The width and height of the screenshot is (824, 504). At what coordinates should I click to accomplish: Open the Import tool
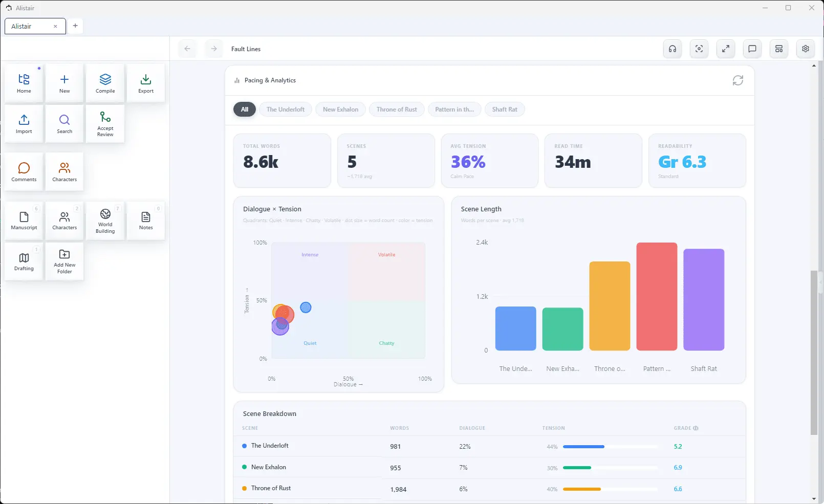(x=24, y=123)
